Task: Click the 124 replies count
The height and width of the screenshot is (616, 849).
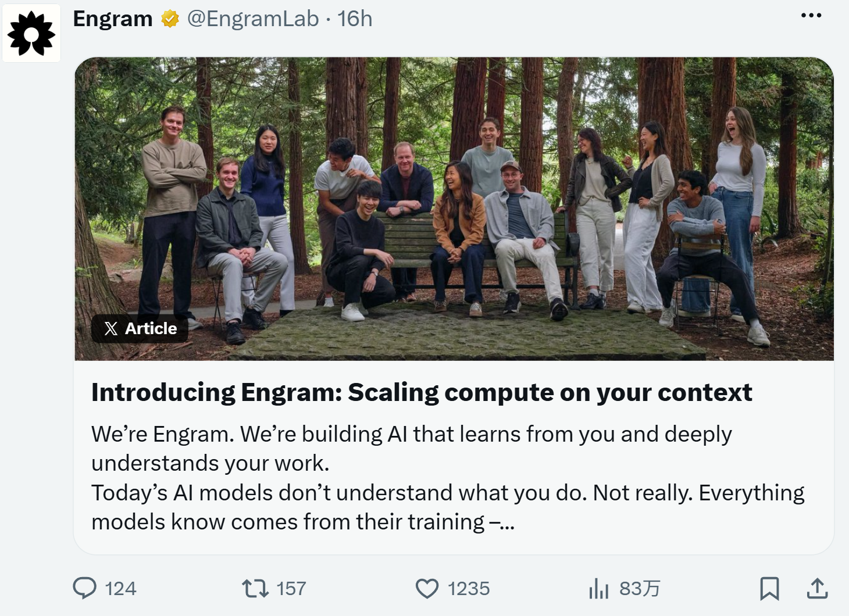Action: point(120,589)
